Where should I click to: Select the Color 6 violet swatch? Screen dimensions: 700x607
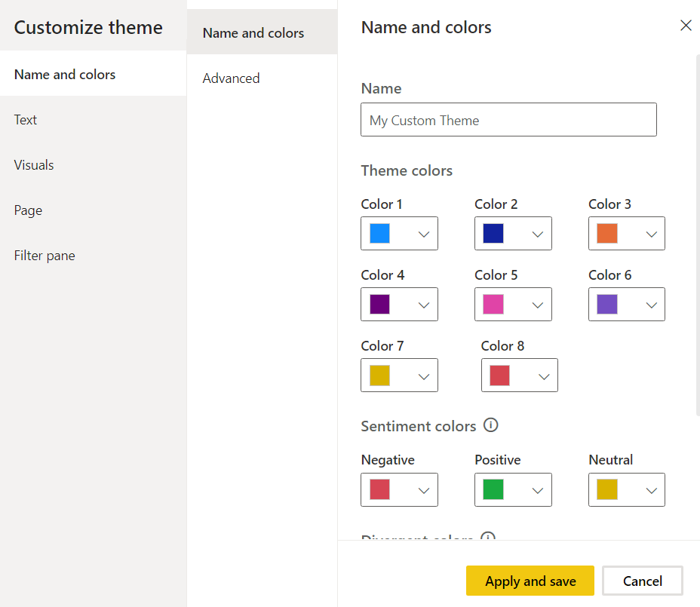pos(607,305)
